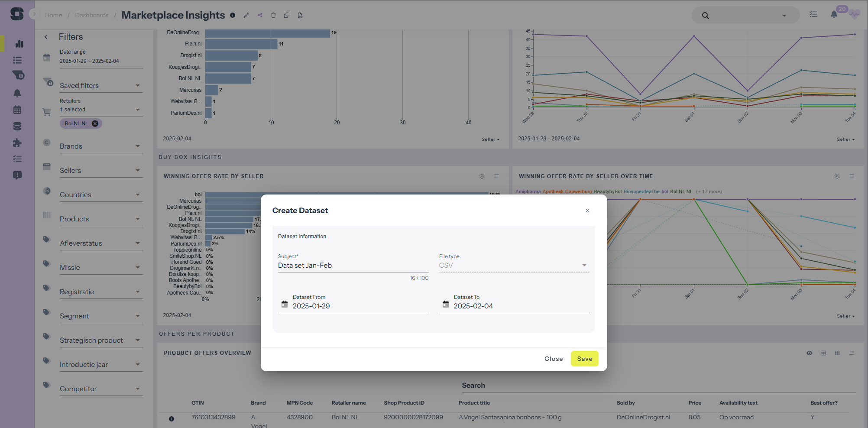Toggle the eye visibility icon in Product Offers
This screenshot has height=428, width=868.
(809, 353)
